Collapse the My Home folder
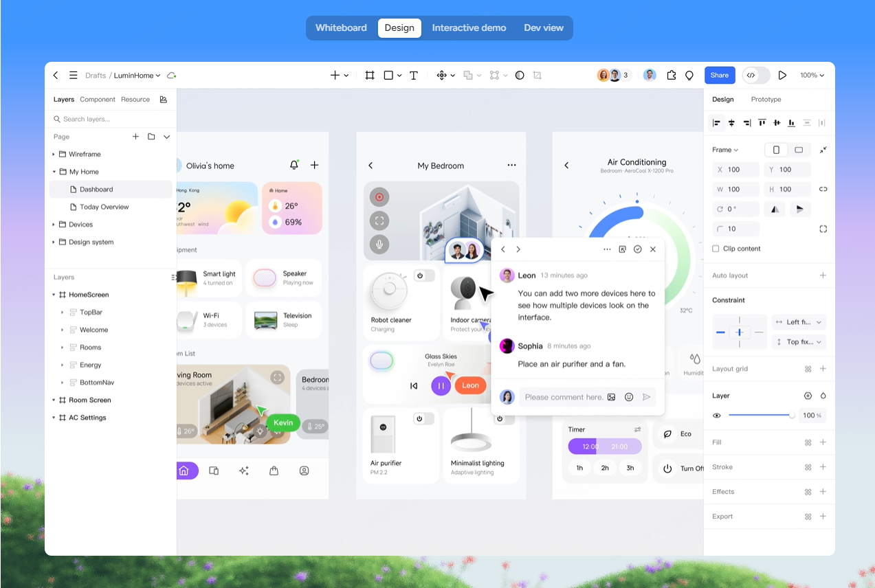Screen dimensions: 875x588 tap(54, 172)
